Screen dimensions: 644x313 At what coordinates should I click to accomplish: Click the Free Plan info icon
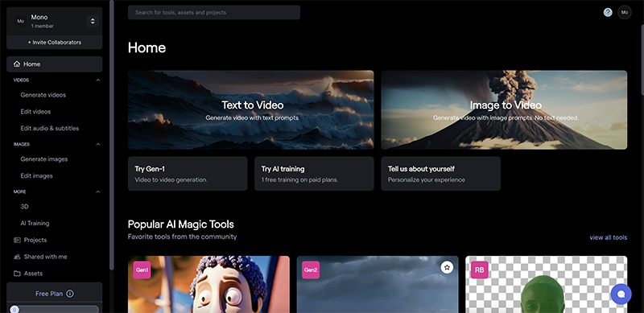click(x=70, y=294)
